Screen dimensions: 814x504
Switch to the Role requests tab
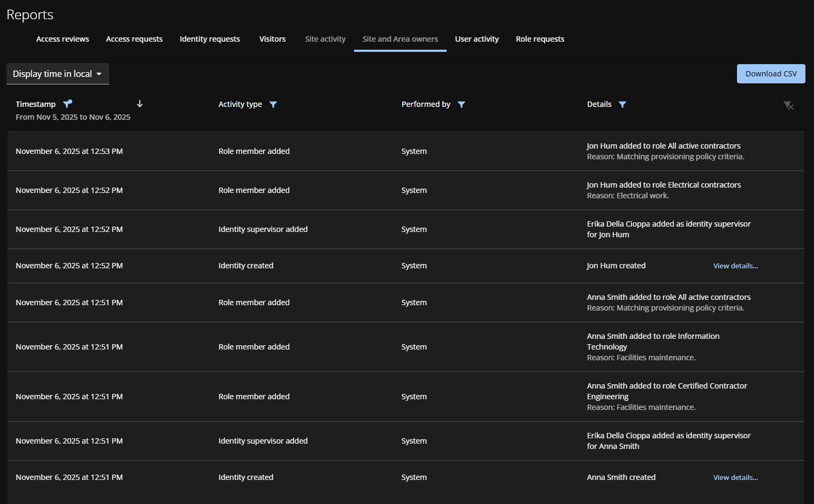540,38
